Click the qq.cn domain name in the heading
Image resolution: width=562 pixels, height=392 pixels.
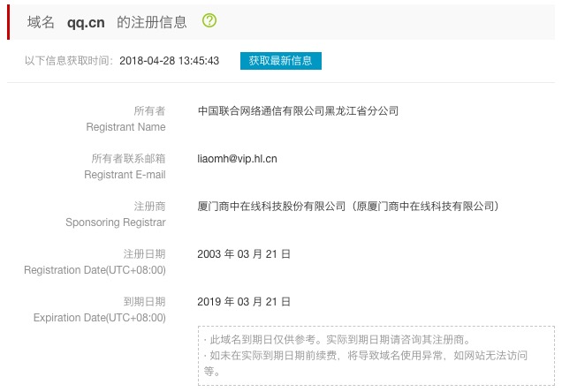click(86, 22)
